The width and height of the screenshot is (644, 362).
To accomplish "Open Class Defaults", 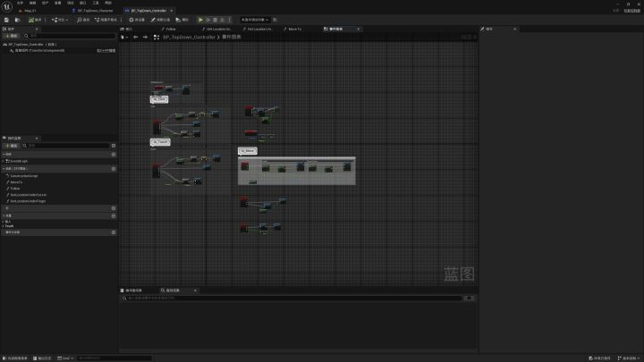I will point(160,20).
